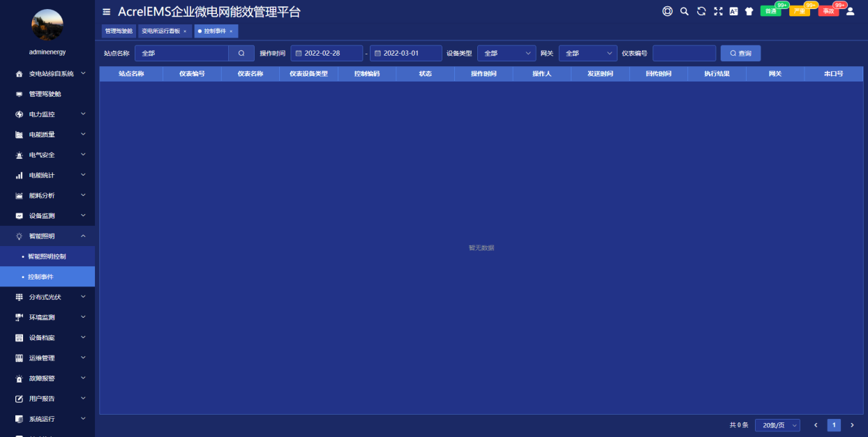Click the refresh icon in top bar
The image size is (868, 437).
[701, 11]
